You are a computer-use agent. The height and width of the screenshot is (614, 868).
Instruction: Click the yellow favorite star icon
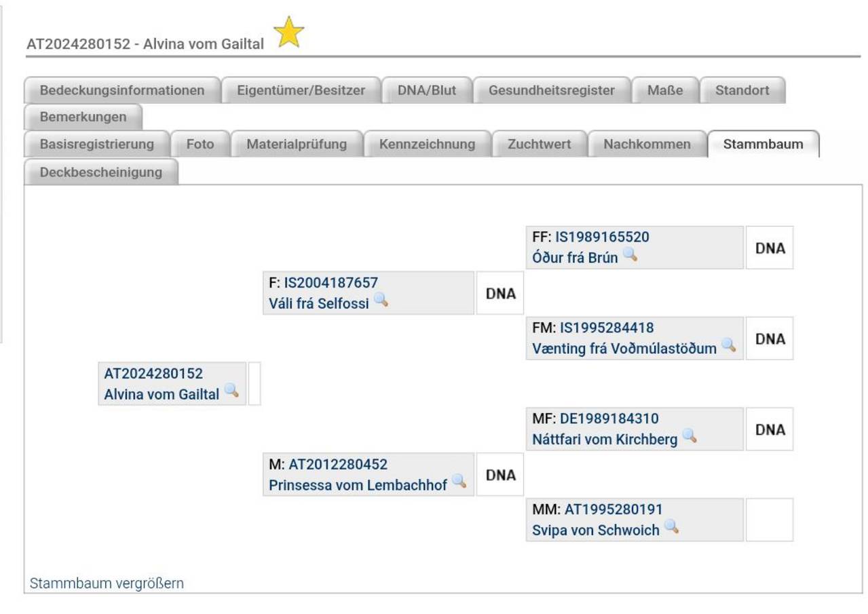tap(289, 33)
